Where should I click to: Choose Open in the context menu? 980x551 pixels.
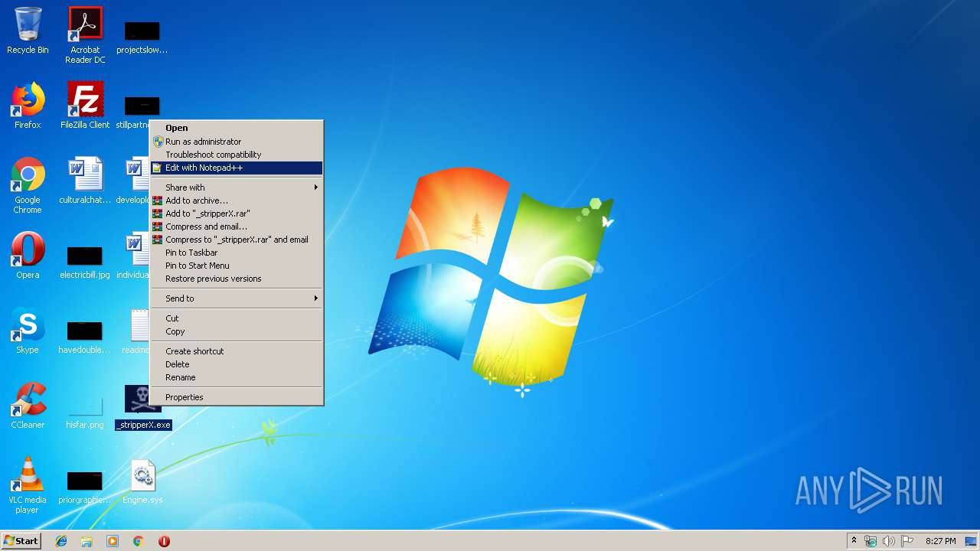(x=236, y=128)
